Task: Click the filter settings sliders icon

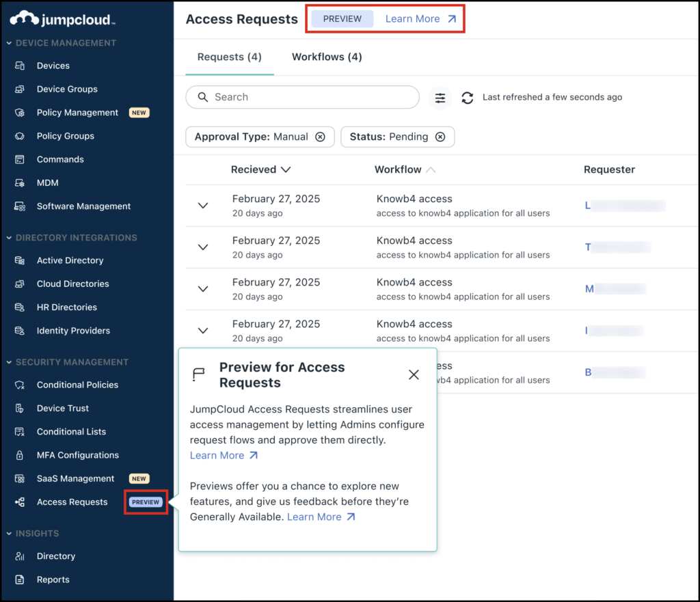Action: tap(440, 98)
